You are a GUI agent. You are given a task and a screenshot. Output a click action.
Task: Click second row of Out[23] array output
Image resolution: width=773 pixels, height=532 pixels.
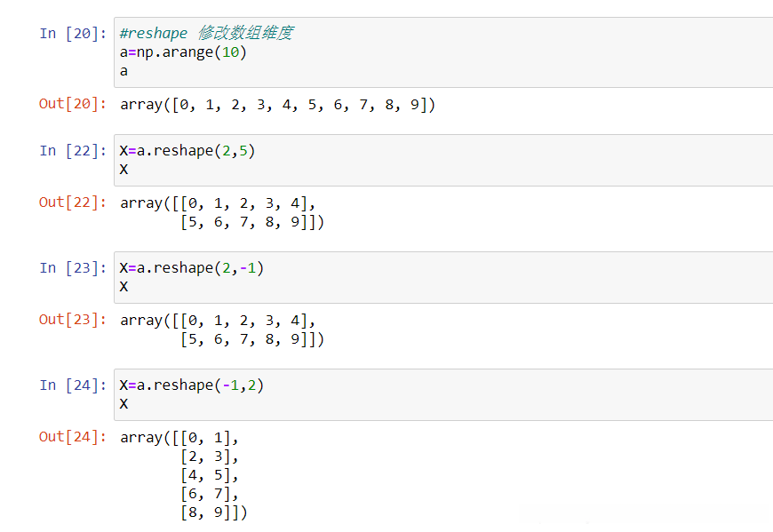click(x=251, y=339)
